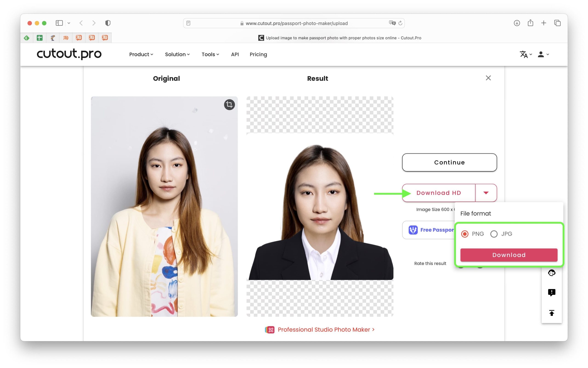This screenshot has height=368, width=588.
Task: Select the PNG file format radio
Action: click(x=465, y=234)
